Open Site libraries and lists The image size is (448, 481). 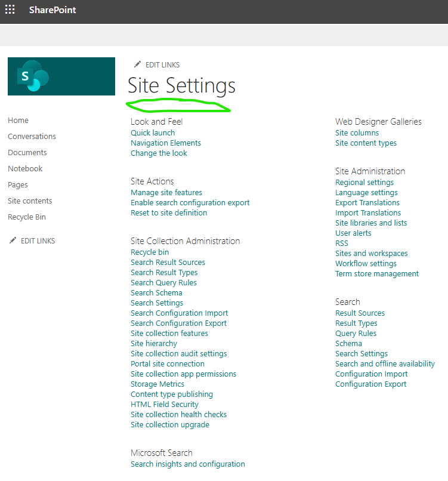tap(371, 223)
